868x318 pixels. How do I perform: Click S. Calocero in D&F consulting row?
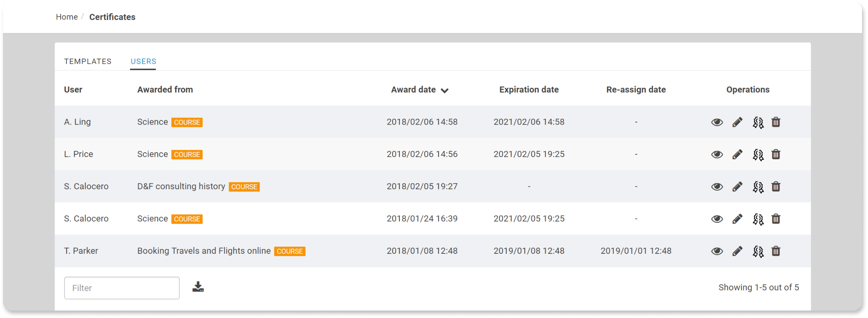[86, 186]
